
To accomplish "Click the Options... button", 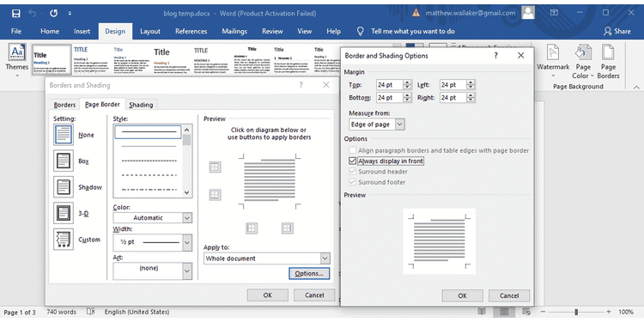I will pyautogui.click(x=309, y=274).
